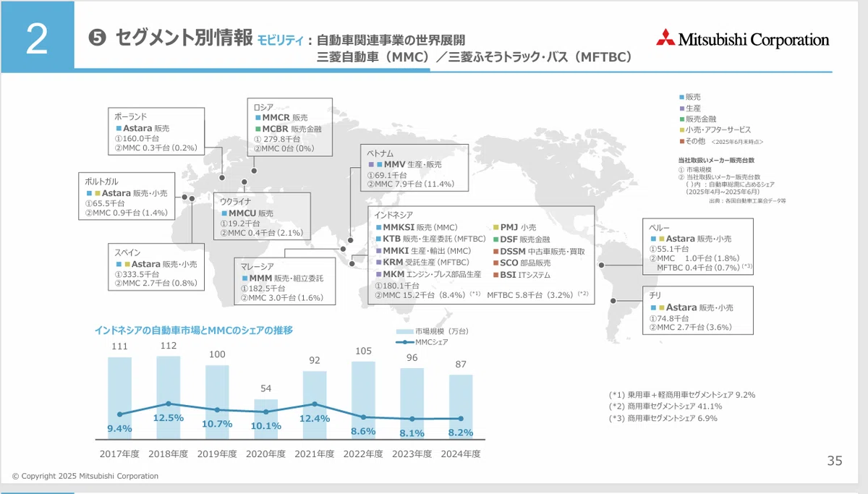Click the MMKSI 販売 (MMC) entry
Image resolution: width=868 pixels, height=494 pixels.
click(417, 227)
